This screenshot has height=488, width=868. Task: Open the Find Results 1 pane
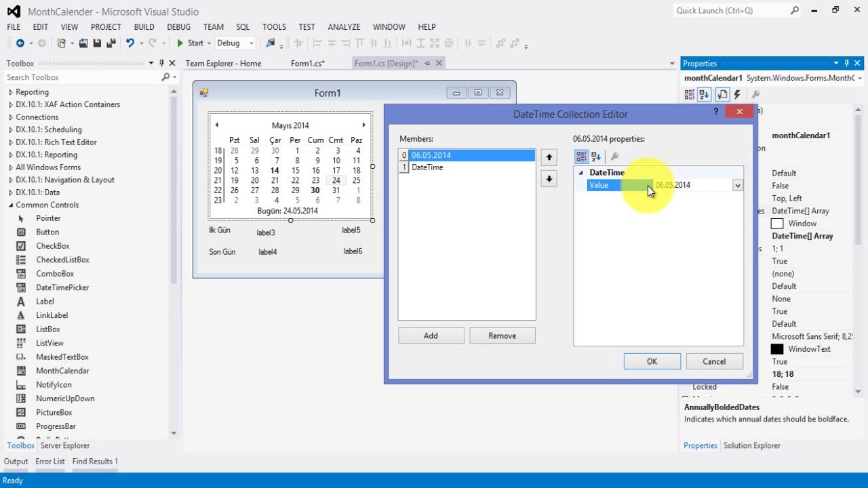tap(95, 462)
